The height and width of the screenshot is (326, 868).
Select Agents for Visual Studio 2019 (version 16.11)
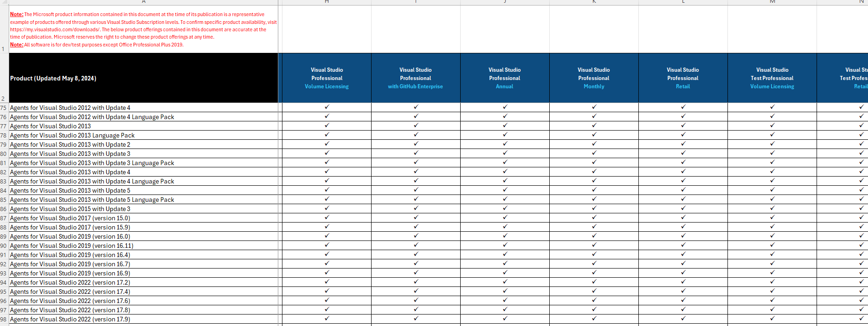pyautogui.click(x=143, y=246)
